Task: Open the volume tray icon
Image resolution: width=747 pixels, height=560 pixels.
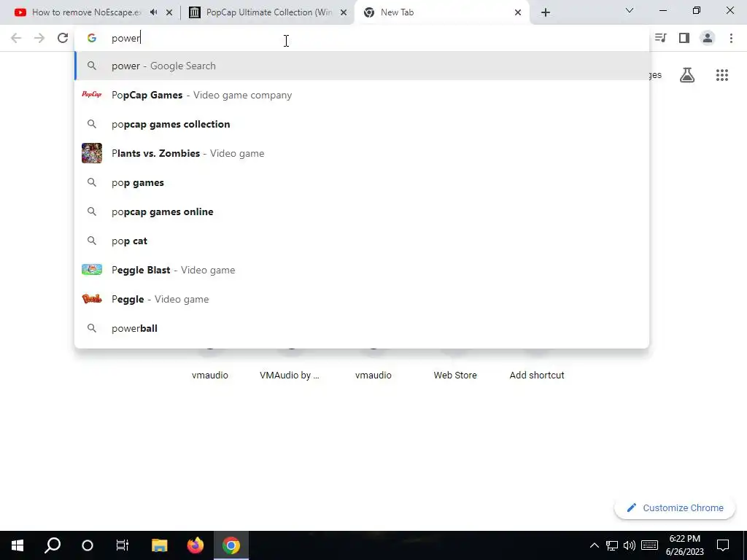Action: tap(630, 545)
